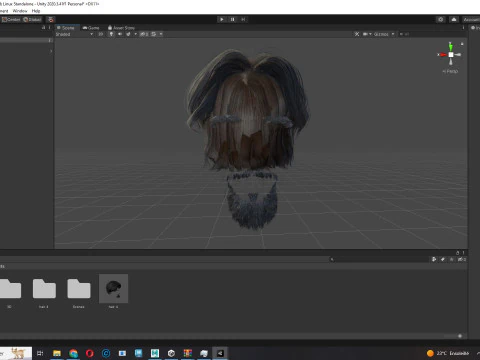Toggle 2D view mode in Scene toolbar
This screenshot has height=360, width=480.
(x=101, y=34)
